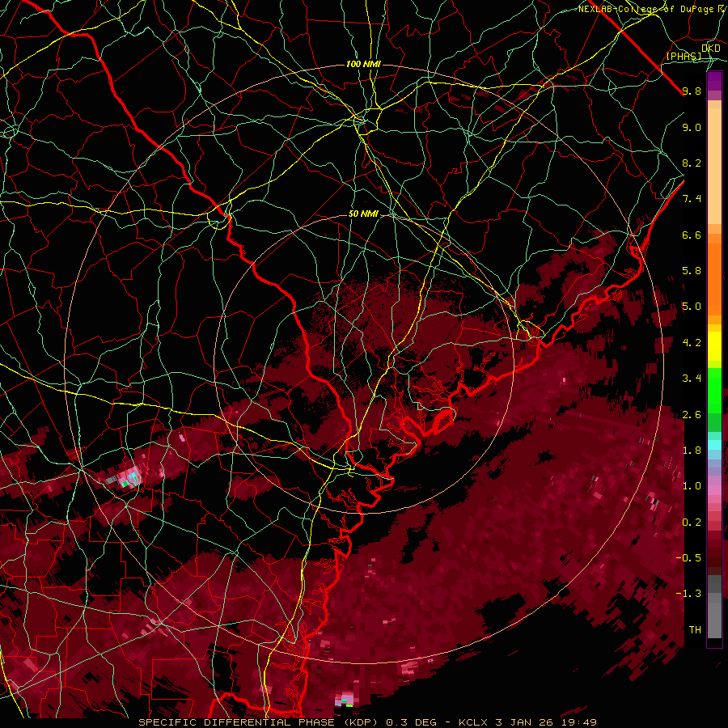Click the "[PHAS]" unit label above color bar
The width and height of the screenshot is (728, 728).
click(684, 57)
